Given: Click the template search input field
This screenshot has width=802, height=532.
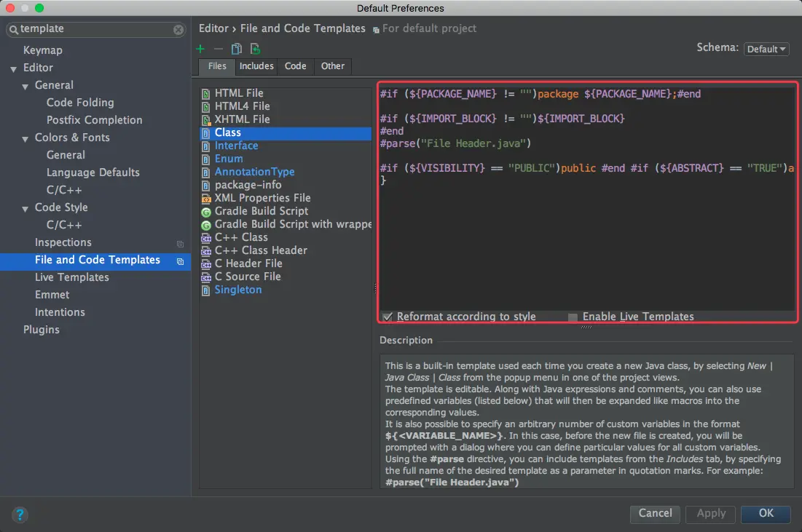Looking at the screenshot, I should pyautogui.click(x=95, y=29).
